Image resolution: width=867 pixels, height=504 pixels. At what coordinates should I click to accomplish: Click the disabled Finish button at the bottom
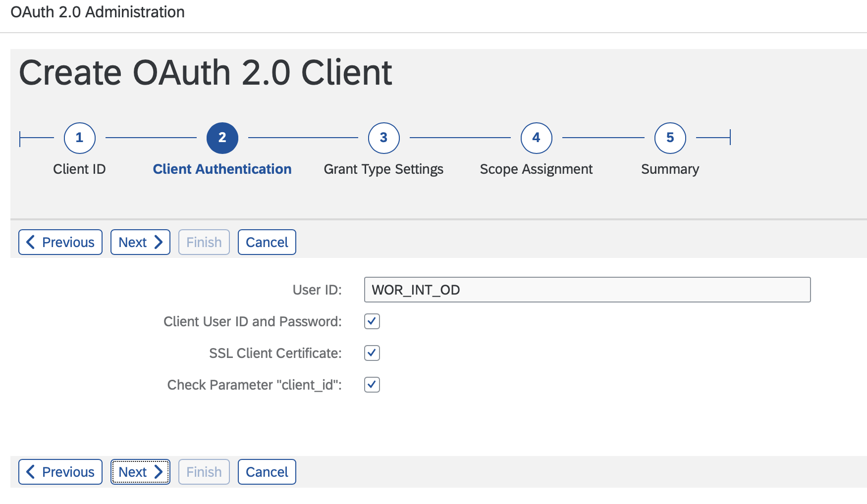204,472
